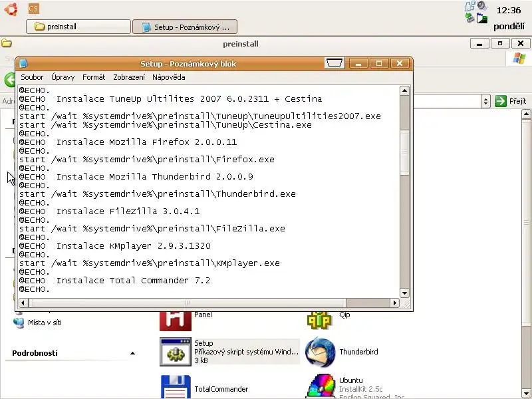Click the line ending with Firefox.exe
The width and height of the screenshot is (532, 399).
(146, 160)
